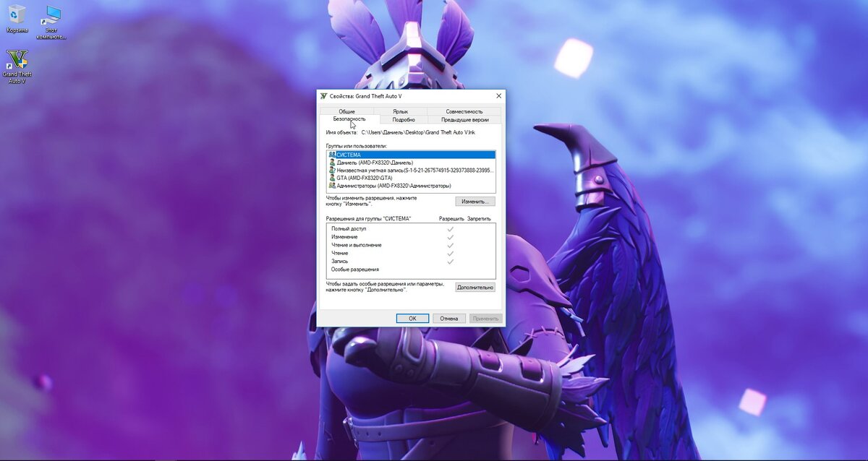This screenshot has height=461, width=868.
Task: Open the Совместимость tab
Action: pos(464,111)
